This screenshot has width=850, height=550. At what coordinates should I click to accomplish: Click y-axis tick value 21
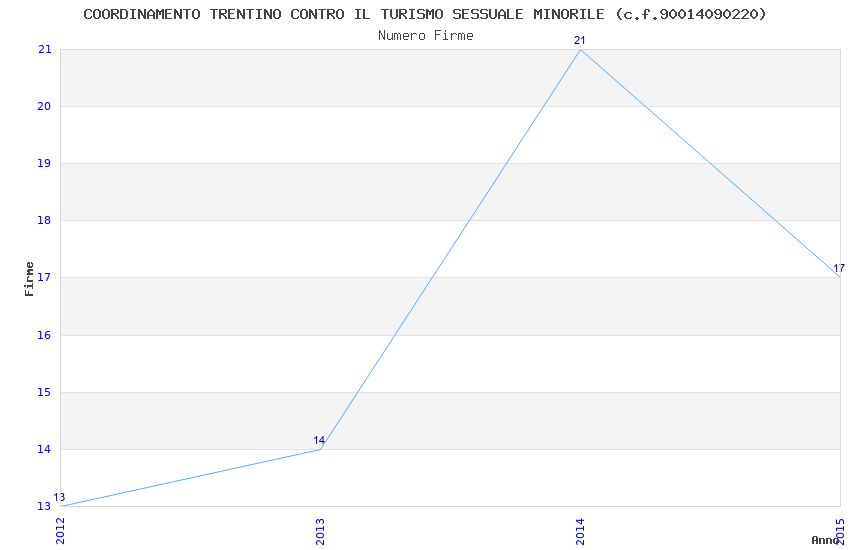coord(44,49)
